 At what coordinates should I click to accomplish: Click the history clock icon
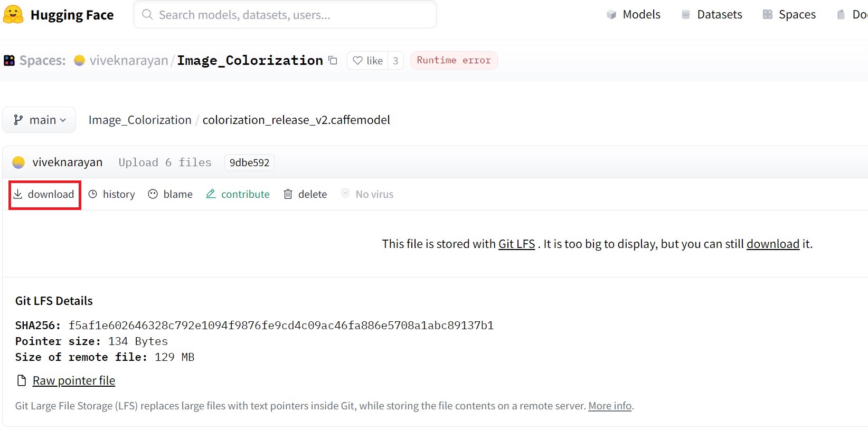click(x=93, y=194)
